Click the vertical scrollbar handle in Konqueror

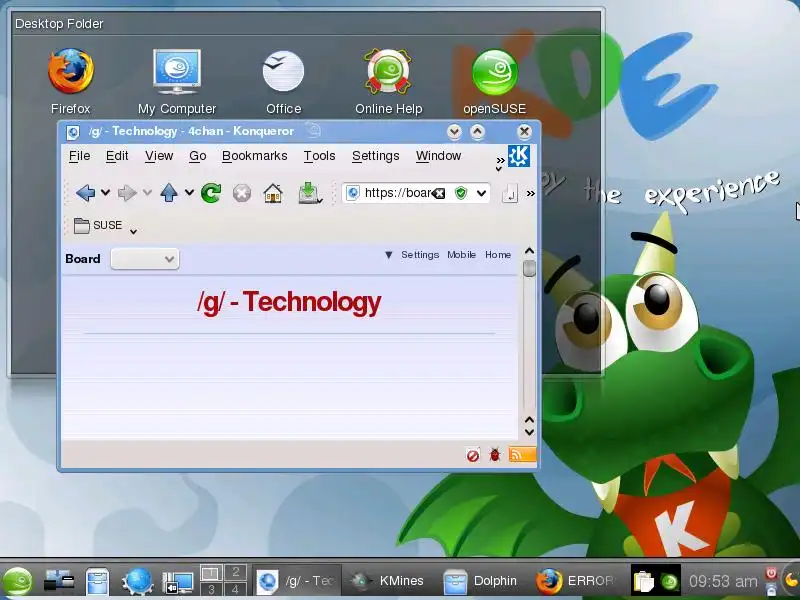point(529,268)
